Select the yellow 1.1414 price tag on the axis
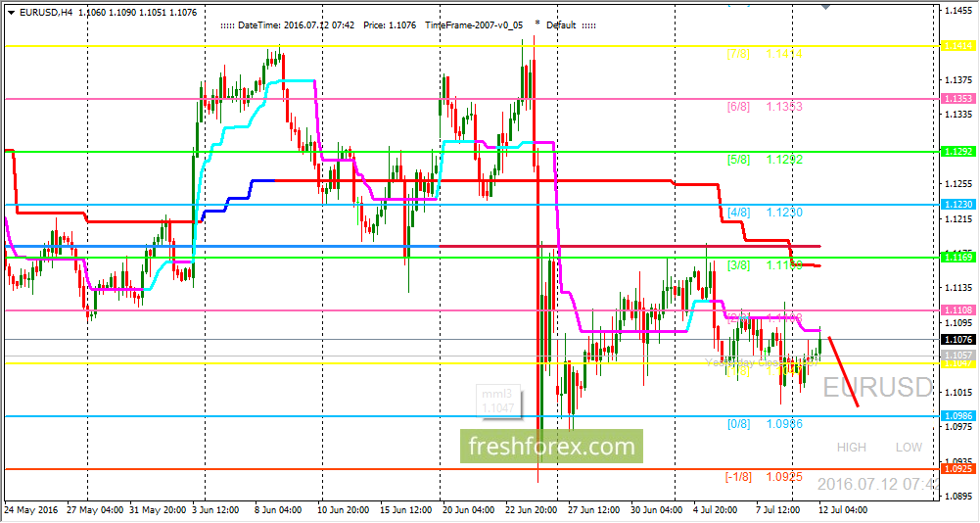 point(958,46)
